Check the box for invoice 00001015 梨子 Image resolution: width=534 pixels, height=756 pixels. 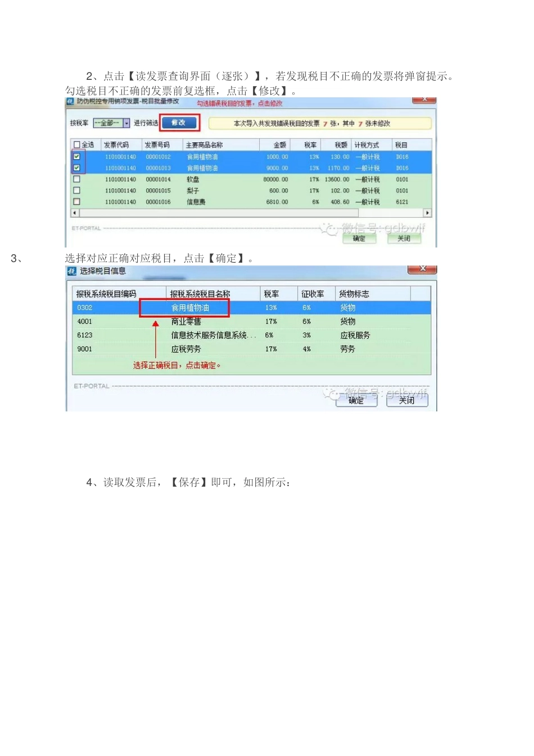(x=76, y=190)
